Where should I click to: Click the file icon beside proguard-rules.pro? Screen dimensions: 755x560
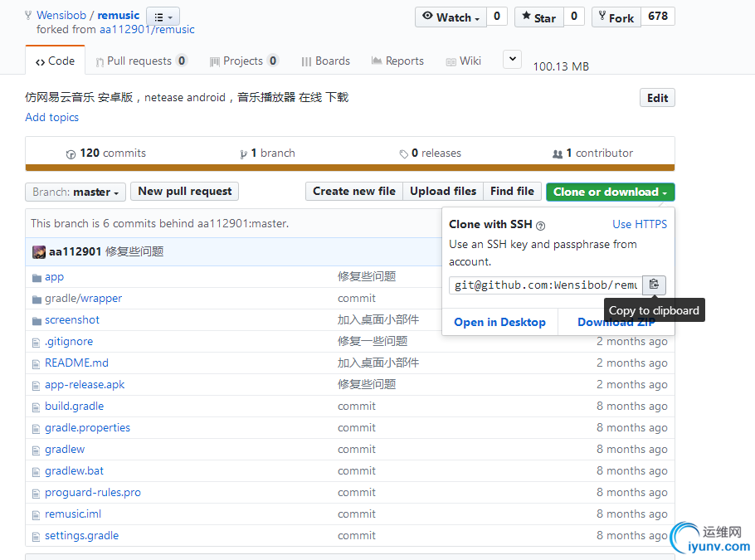pos(37,494)
